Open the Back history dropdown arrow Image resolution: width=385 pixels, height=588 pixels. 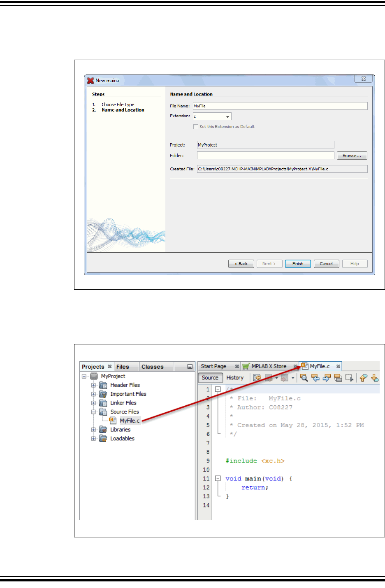tap(276, 378)
